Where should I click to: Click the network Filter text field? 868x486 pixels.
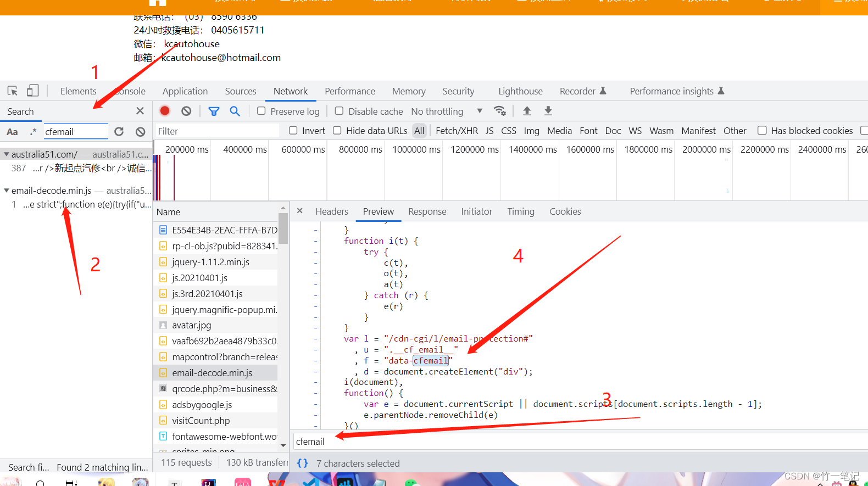coord(217,131)
